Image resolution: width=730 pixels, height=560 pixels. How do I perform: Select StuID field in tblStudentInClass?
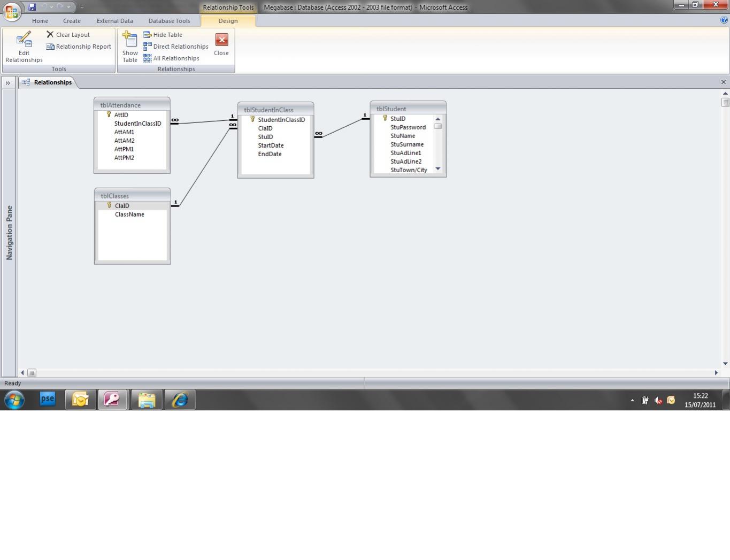pyautogui.click(x=265, y=137)
